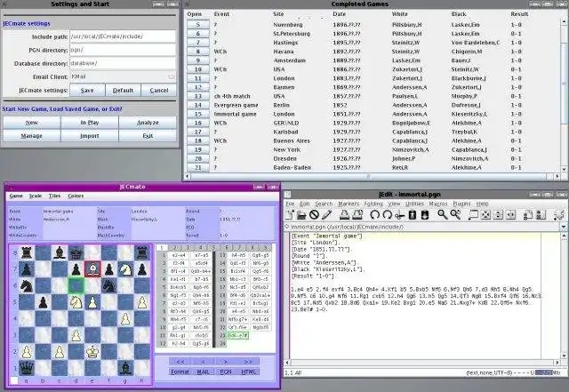Image resolution: width=569 pixels, height=392 pixels.
Task: Click the Print icon in jEdit toolbar
Action: (x=344, y=215)
